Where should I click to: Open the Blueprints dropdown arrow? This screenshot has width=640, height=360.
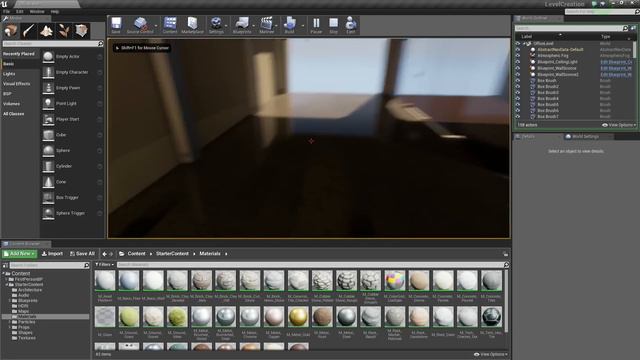pyautogui.click(x=254, y=26)
